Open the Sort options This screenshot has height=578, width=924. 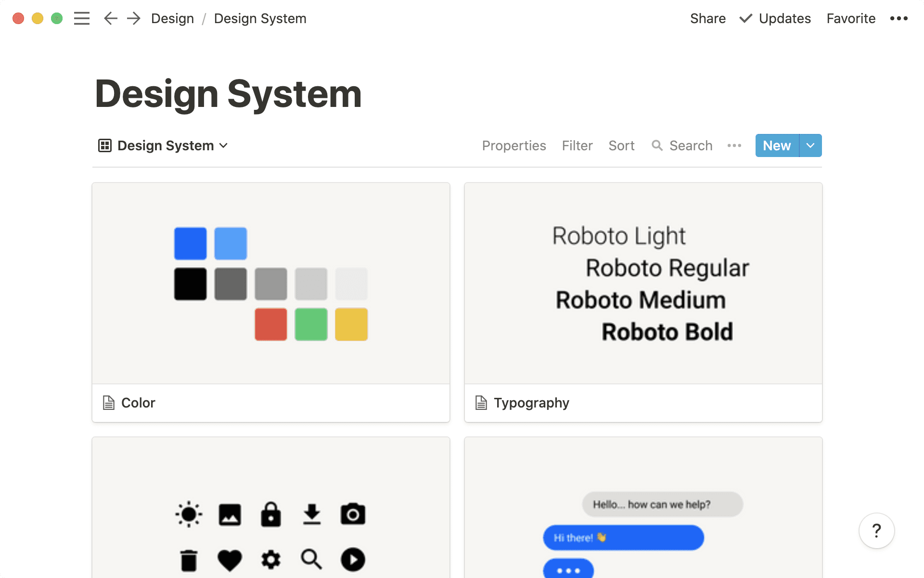(621, 145)
